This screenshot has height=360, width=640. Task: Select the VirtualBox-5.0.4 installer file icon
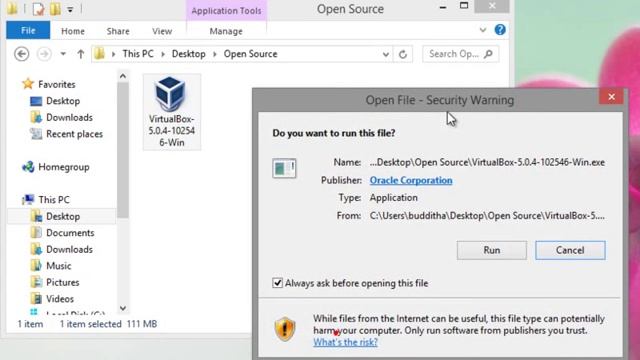click(171, 112)
